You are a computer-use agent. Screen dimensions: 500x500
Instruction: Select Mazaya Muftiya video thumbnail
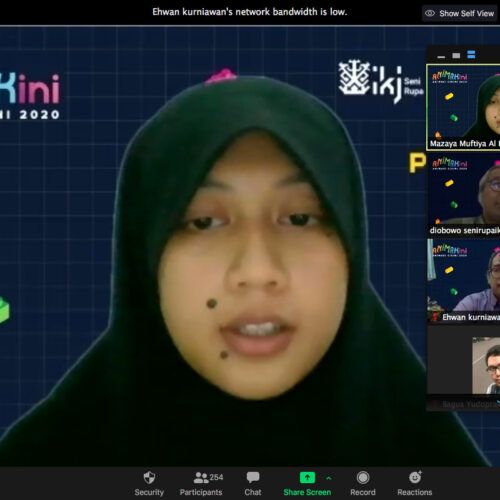coord(463,107)
